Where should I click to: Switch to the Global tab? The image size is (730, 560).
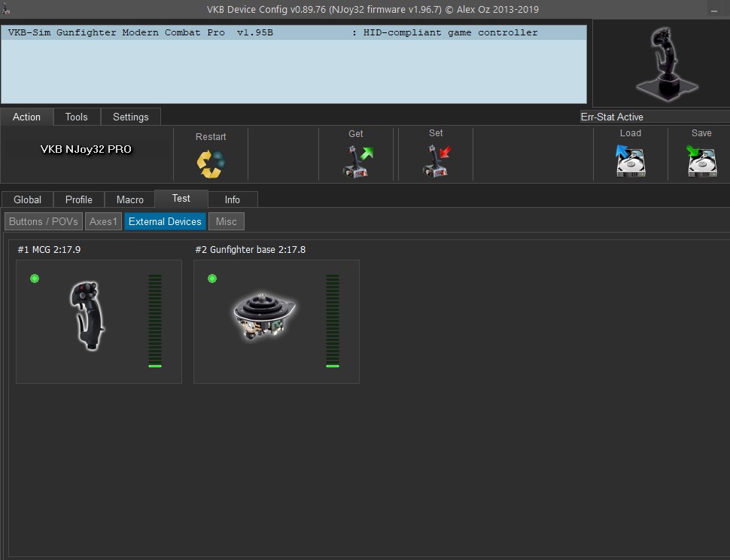click(x=27, y=199)
